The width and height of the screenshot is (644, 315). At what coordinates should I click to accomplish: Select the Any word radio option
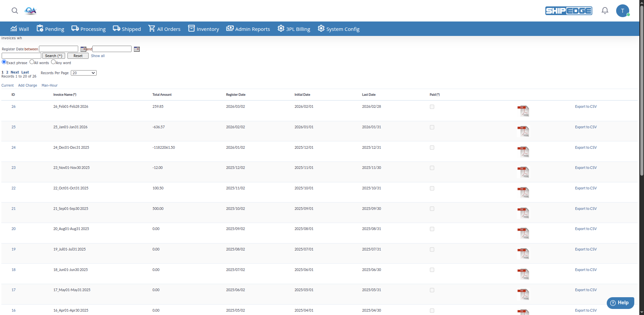pos(53,62)
